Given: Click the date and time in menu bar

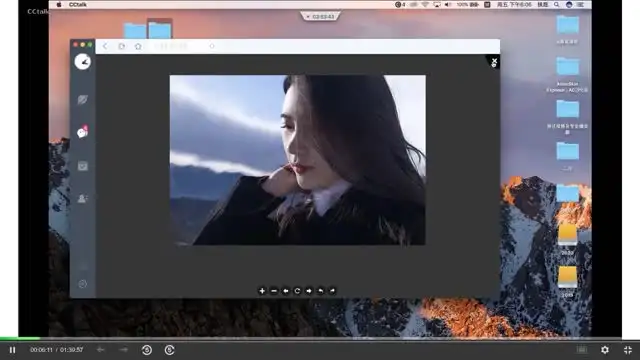Looking at the screenshot, I should 514,4.
